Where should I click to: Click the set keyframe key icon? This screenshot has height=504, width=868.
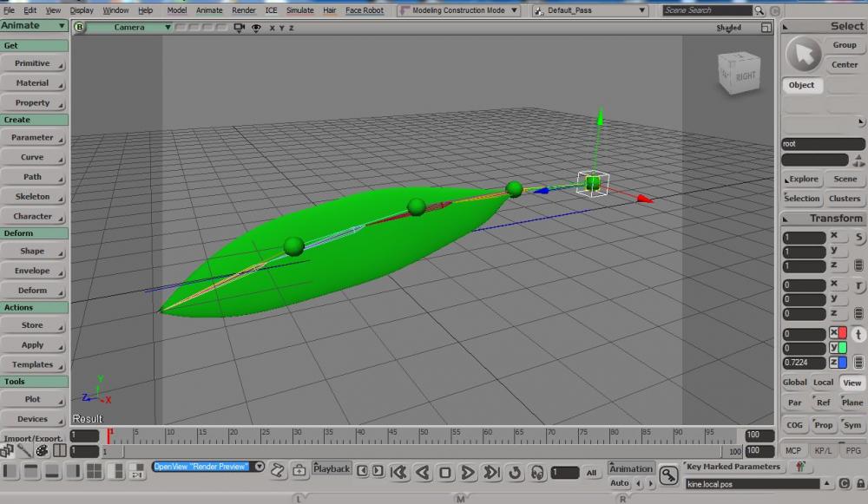click(x=668, y=475)
